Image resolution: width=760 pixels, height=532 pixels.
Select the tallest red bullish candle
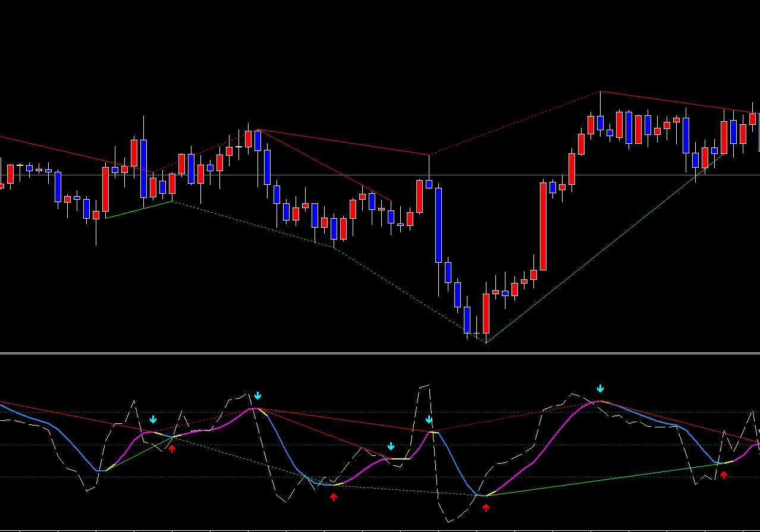pyautogui.click(x=544, y=226)
